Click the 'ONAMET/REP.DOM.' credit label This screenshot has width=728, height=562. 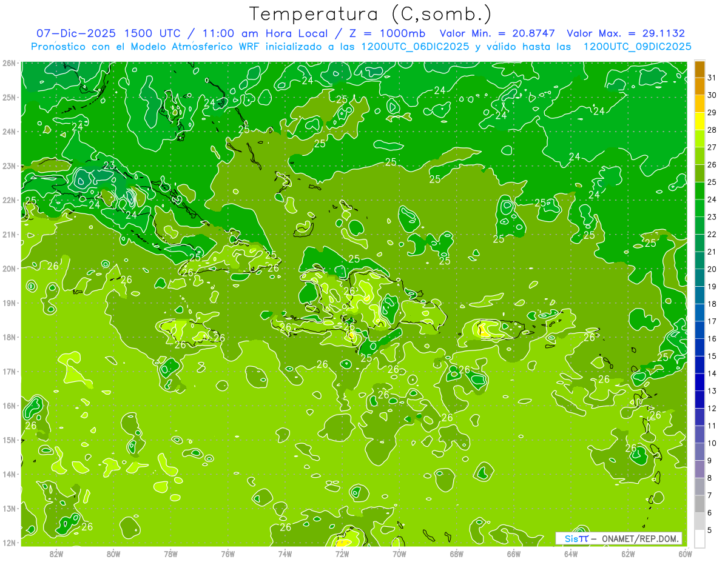(x=641, y=538)
